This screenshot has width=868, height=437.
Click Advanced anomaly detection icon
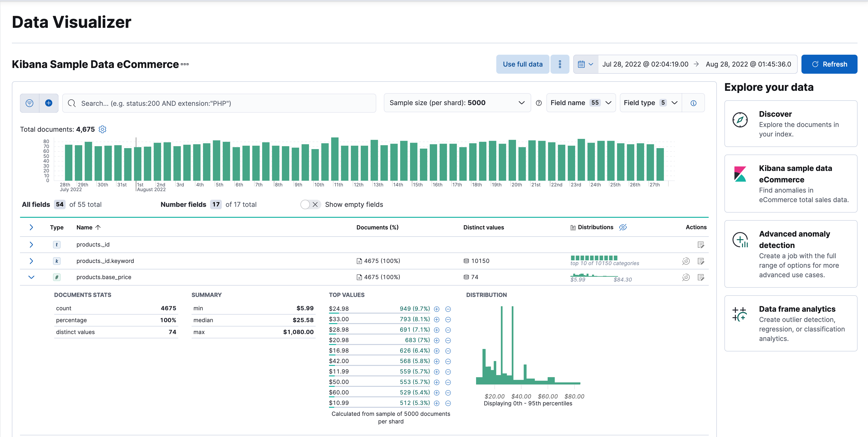click(740, 240)
